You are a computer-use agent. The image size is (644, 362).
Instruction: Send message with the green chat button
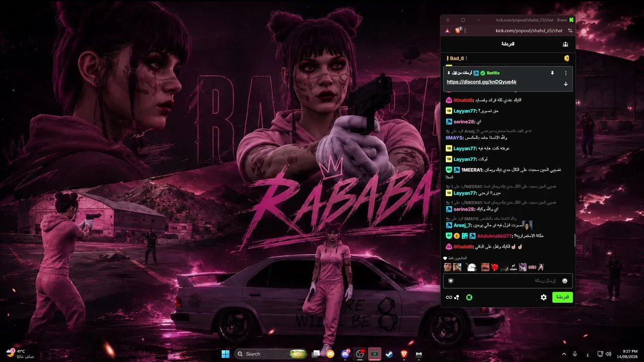tap(562, 297)
